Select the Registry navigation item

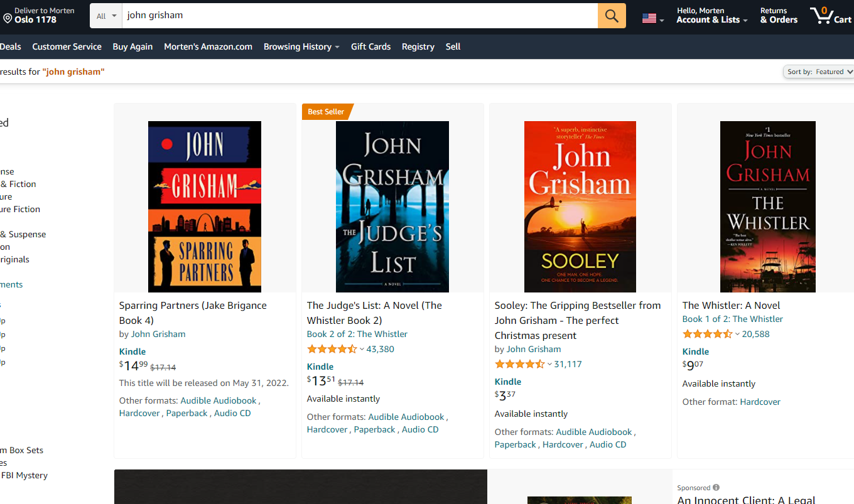pos(418,46)
